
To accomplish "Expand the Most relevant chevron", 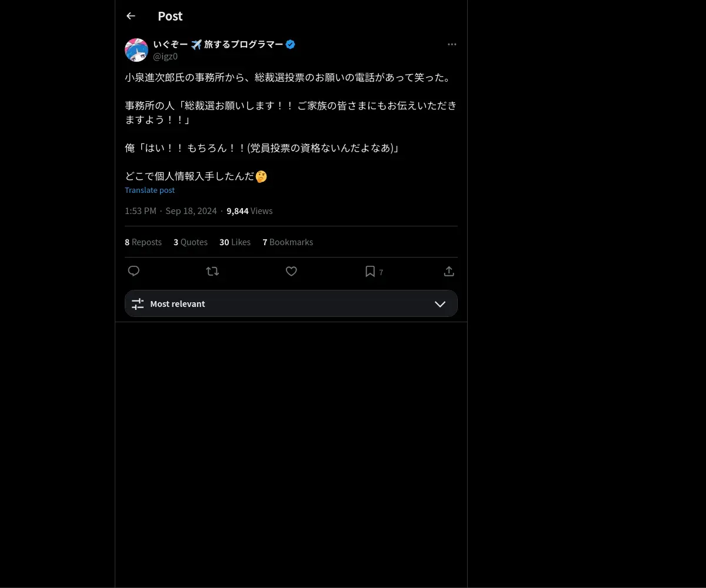I will (440, 304).
